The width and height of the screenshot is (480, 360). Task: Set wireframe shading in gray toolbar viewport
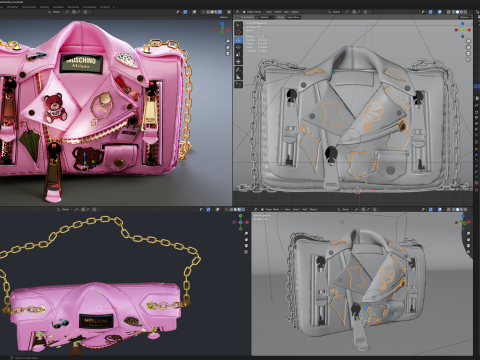click(x=453, y=12)
